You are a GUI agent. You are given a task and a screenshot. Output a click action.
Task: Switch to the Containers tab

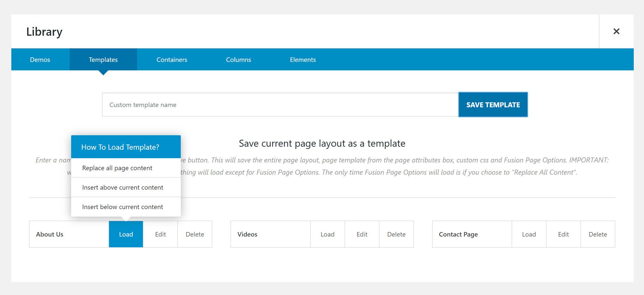pyautogui.click(x=172, y=60)
